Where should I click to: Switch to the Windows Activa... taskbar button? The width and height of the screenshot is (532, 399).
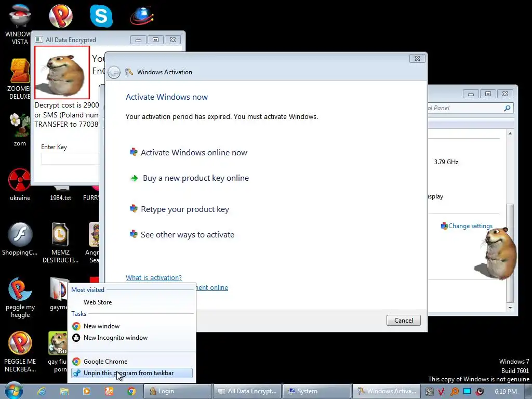pyautogui.click(x=387, y=391)
